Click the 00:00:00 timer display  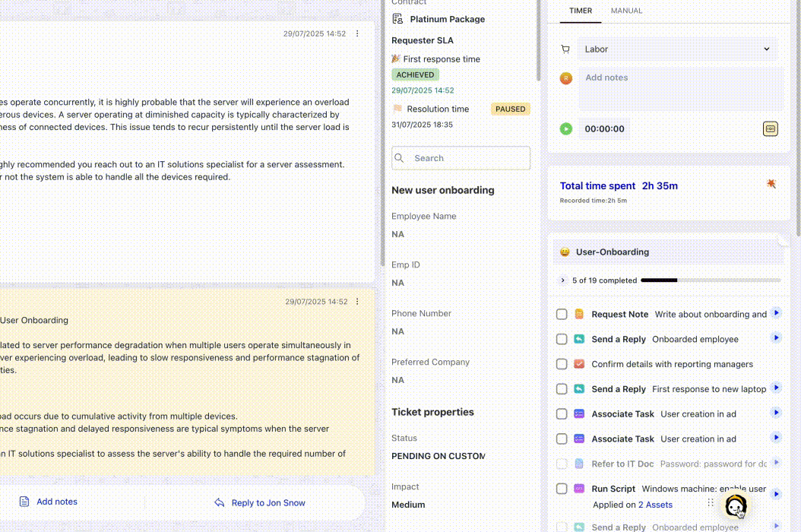pyautogui.click(x=604, y=128)
